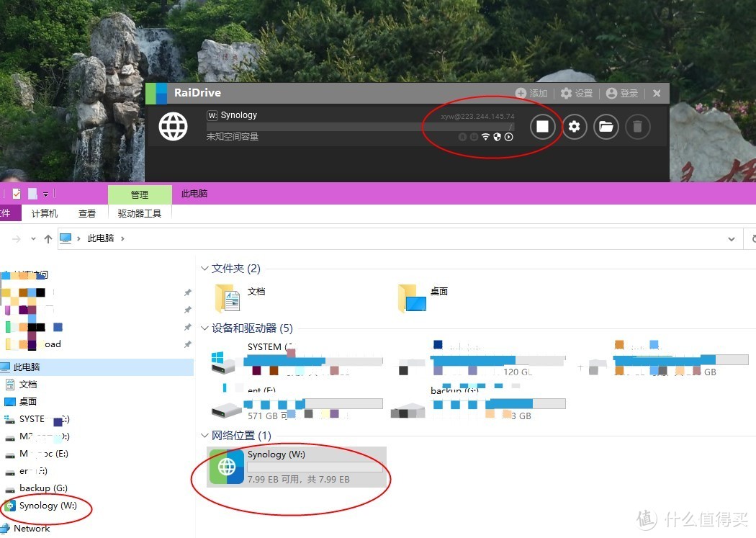Click the globe icon next to Synology drive
756x538 pixels.
(x=173, y=125)
